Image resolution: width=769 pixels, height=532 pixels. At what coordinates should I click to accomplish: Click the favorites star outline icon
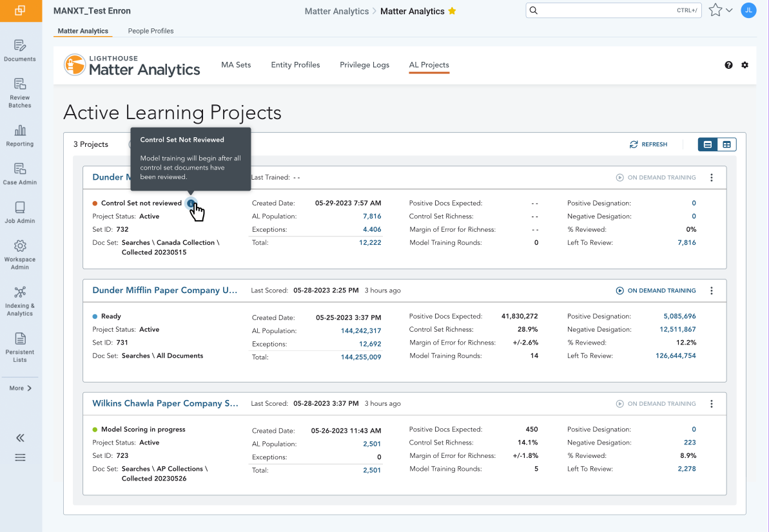click(x=715, y=10)
